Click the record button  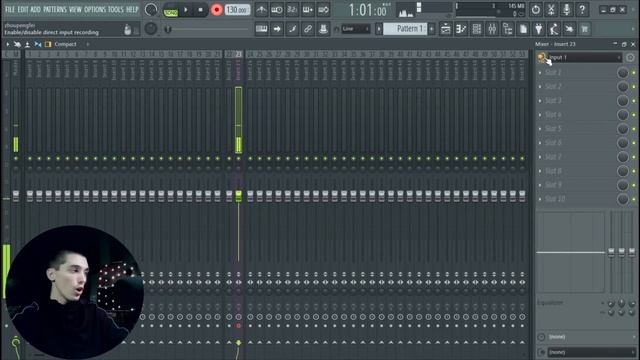tap(217, 10)
